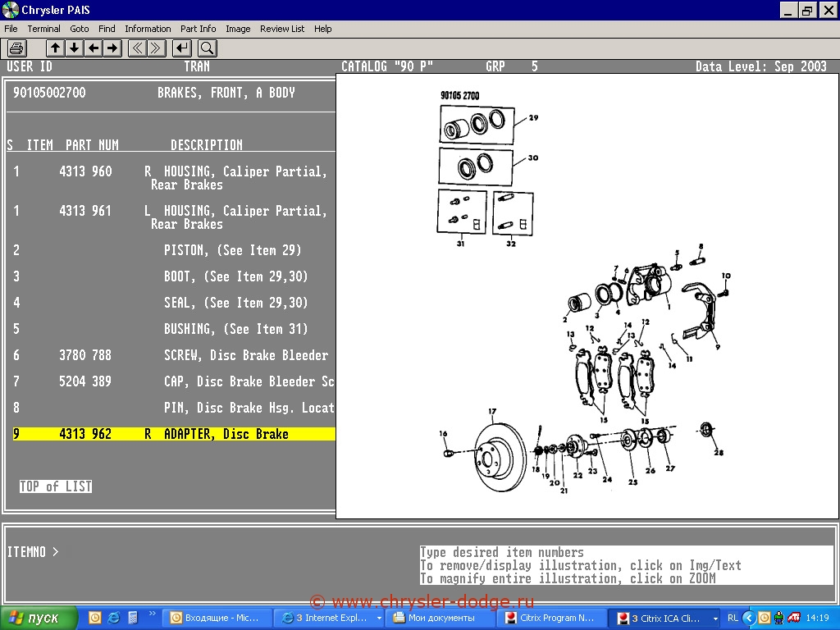Click the DESCRIPTION column header

tap(207, 145)
